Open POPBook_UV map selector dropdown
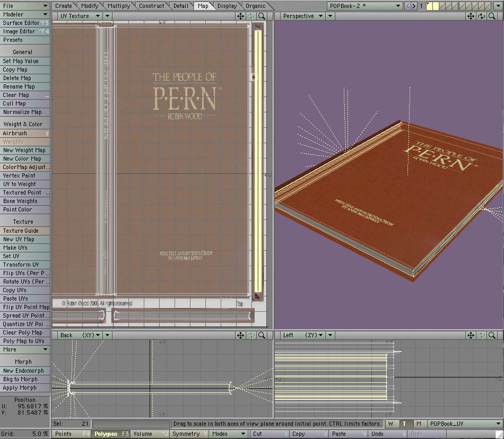504x439 pixels. (x=465, y=424)
